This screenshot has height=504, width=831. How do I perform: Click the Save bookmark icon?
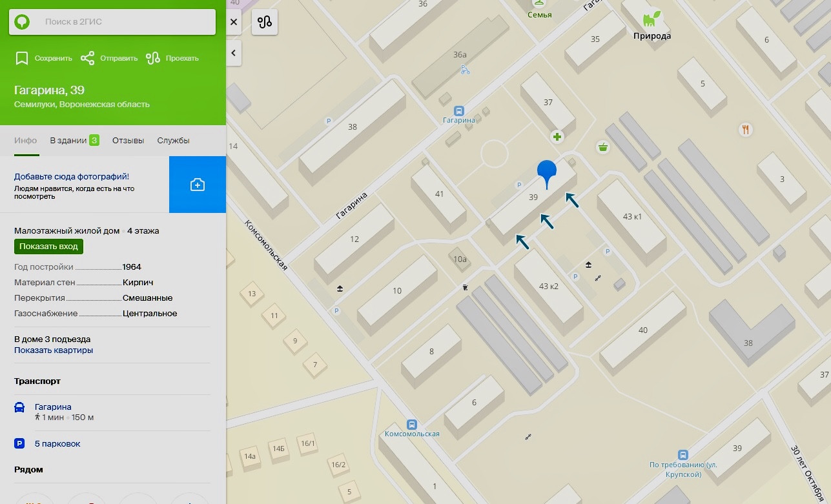tap(22, 58)
